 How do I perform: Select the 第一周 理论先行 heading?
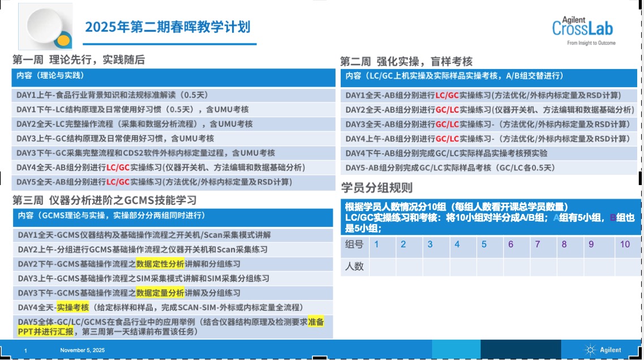[x=79, y=59]
